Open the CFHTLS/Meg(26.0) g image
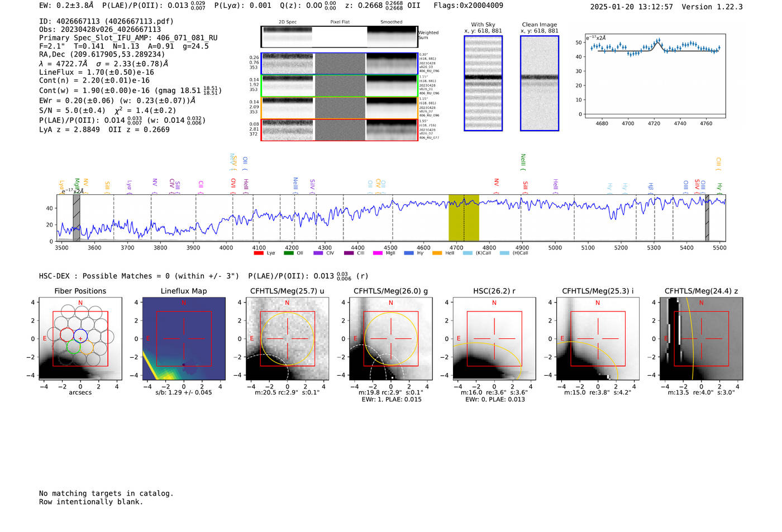 [x=390, y=339]
